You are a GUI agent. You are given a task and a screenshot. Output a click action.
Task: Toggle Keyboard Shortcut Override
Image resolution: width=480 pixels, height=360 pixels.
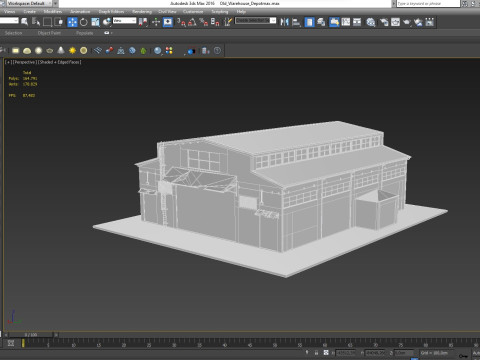tap(168, 22)
